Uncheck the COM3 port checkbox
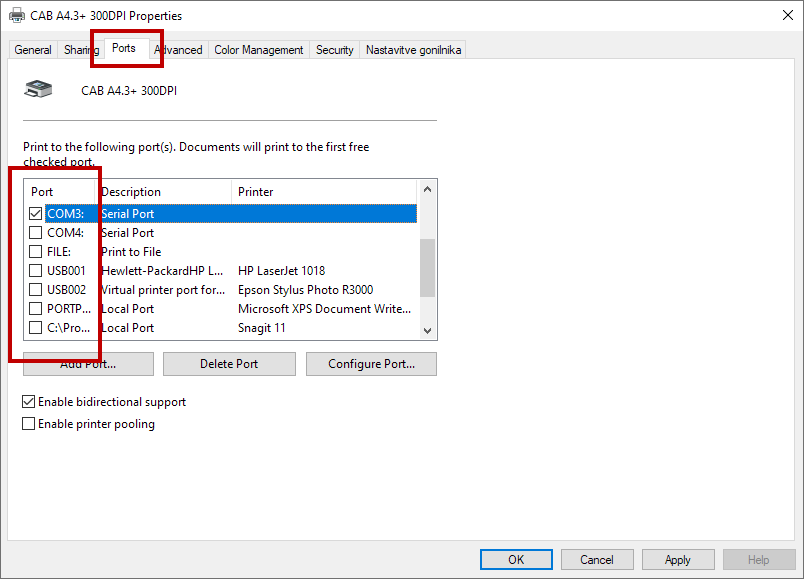The height and width of the screenshot is (579, 804). pyautogui.click(x=36, y=214)
